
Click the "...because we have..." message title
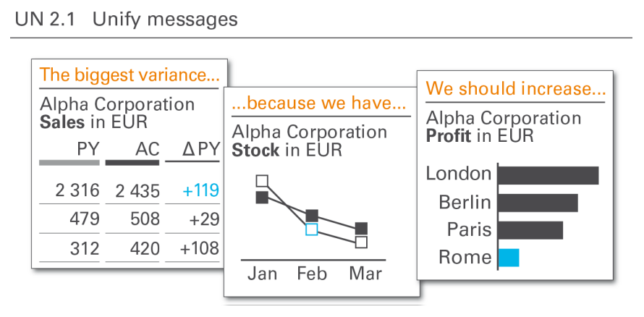318,103
